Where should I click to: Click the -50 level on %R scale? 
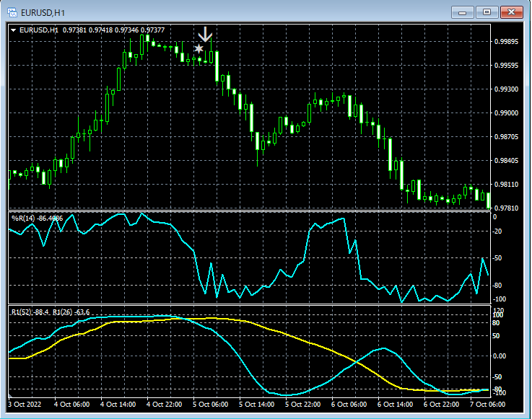pyautogui.click(x=498, y=257)
